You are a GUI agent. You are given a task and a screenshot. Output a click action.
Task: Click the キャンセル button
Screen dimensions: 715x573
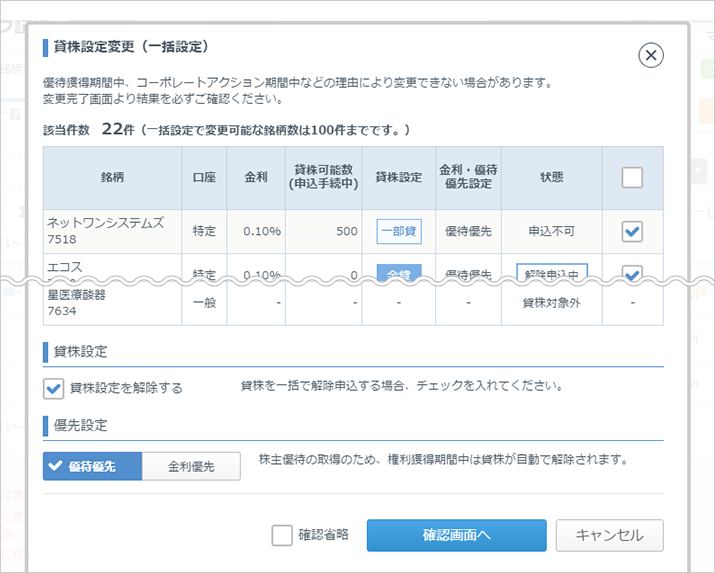click(x=609, y=535)
